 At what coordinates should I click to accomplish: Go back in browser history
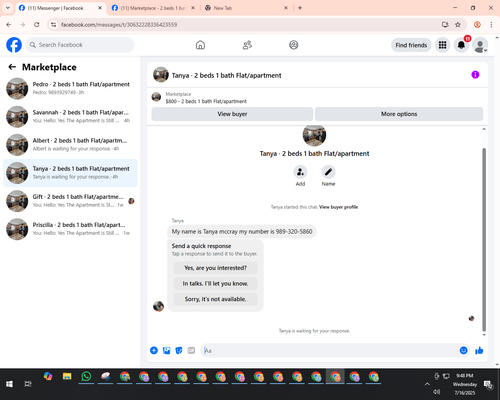[x=9, y=25]
